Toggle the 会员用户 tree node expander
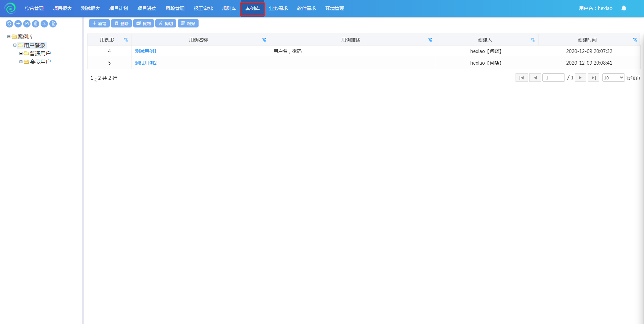644x324 pixels. pyautogui.click(x=21, y=62)
